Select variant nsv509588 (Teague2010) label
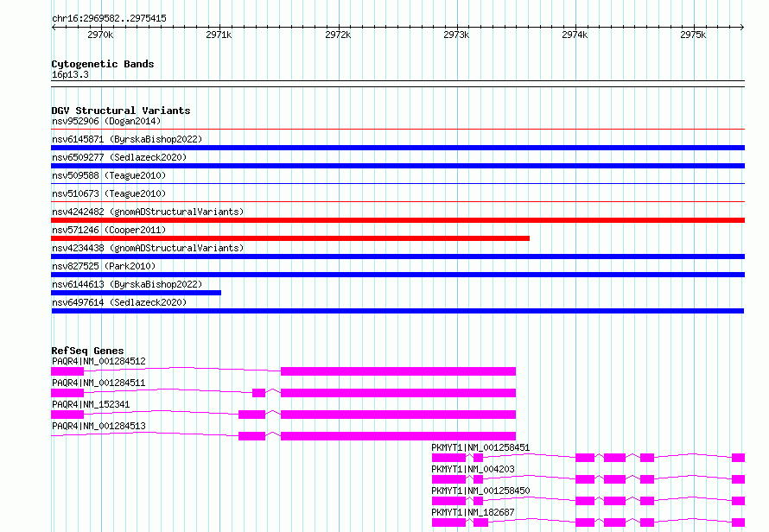The width and height of the screenshot is (769, 532). [109, 175]
